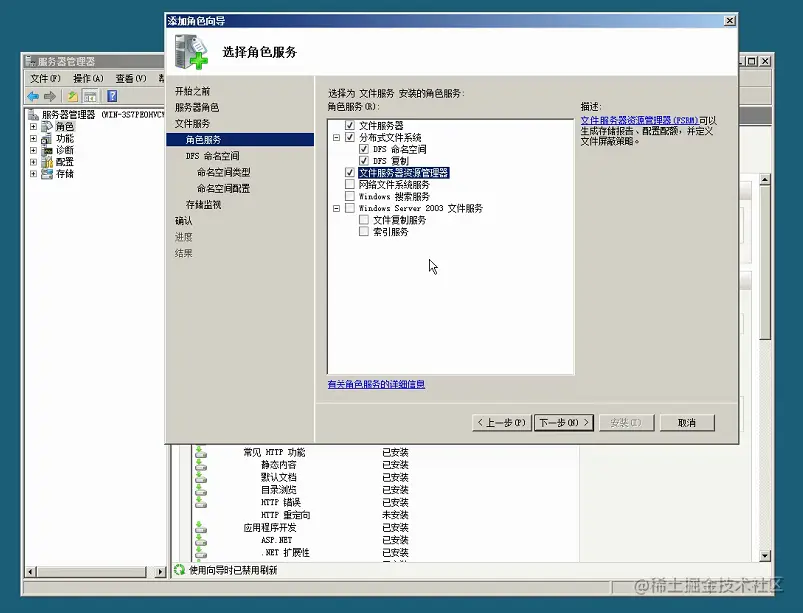Expand the 诊断 node in Server Manager tree
Viewport: 803px width, 613px height.
(33, 150)
